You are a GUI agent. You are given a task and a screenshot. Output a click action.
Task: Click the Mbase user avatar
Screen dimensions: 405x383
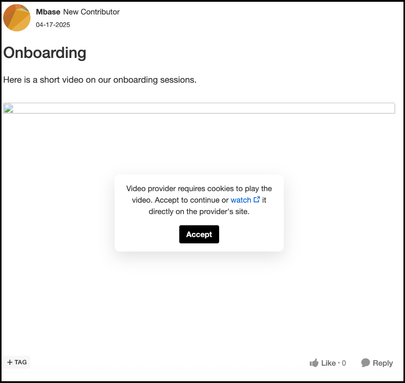pos(17,18)
